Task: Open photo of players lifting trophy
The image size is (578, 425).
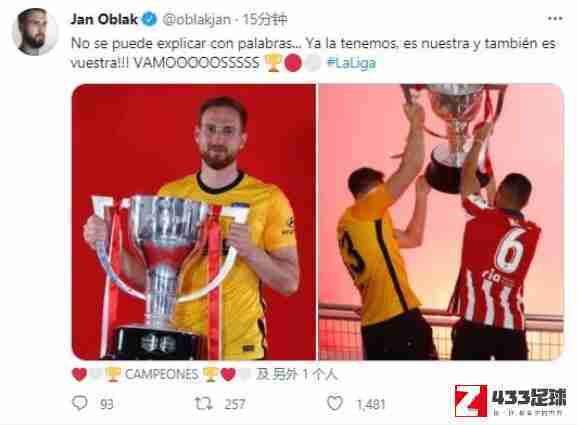Action: [441, 222]
